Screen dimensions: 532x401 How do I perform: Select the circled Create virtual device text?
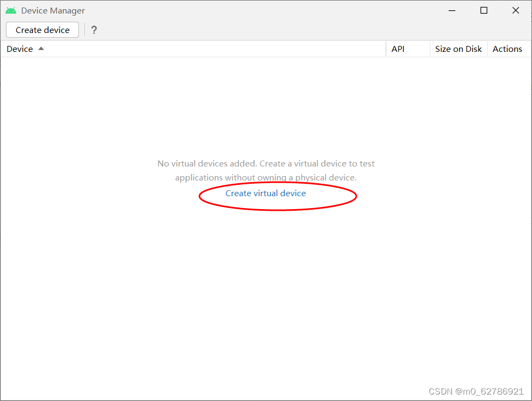[x=265, y=193]
